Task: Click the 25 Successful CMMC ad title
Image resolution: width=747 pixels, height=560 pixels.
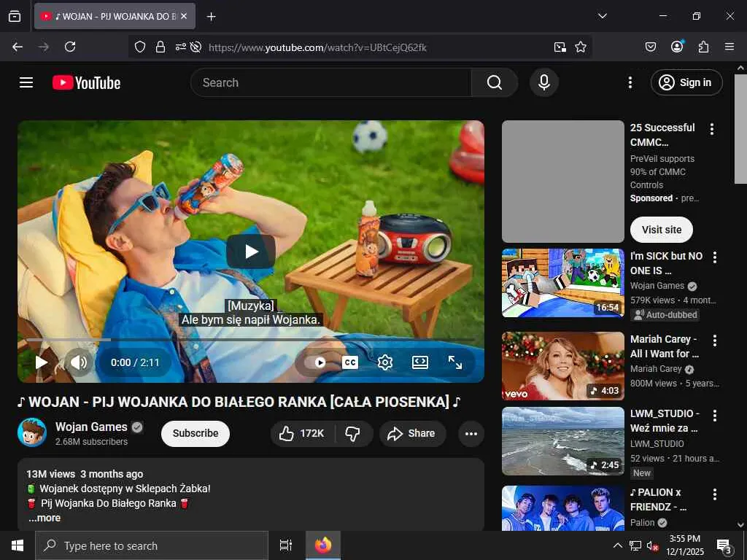Action: pyautogui.click(x=662, y=135)
